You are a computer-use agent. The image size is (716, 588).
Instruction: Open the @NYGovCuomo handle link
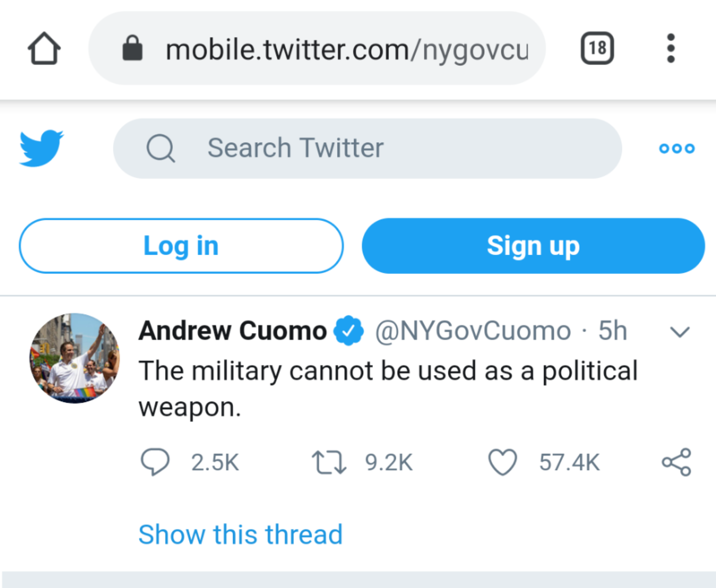click(473, 331)
